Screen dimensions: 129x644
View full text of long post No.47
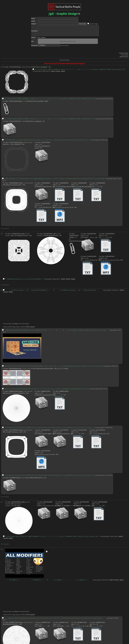(16, 324)
